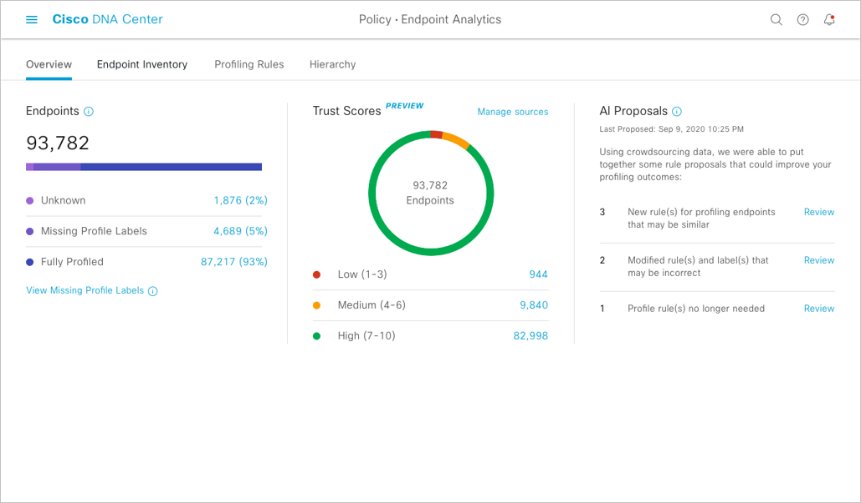Switch to the Endpoint Inventory tab

click(x=142, y=64)
